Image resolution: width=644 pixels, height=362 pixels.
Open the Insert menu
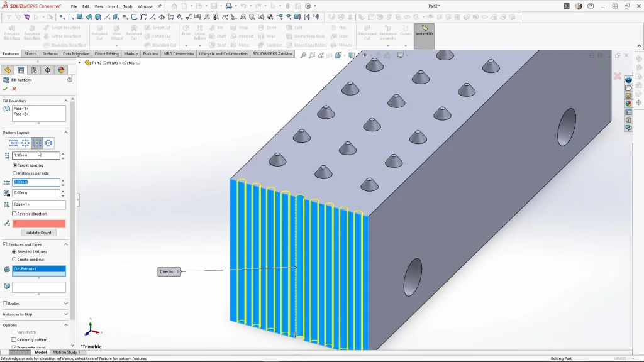click(x=113, y=6)
